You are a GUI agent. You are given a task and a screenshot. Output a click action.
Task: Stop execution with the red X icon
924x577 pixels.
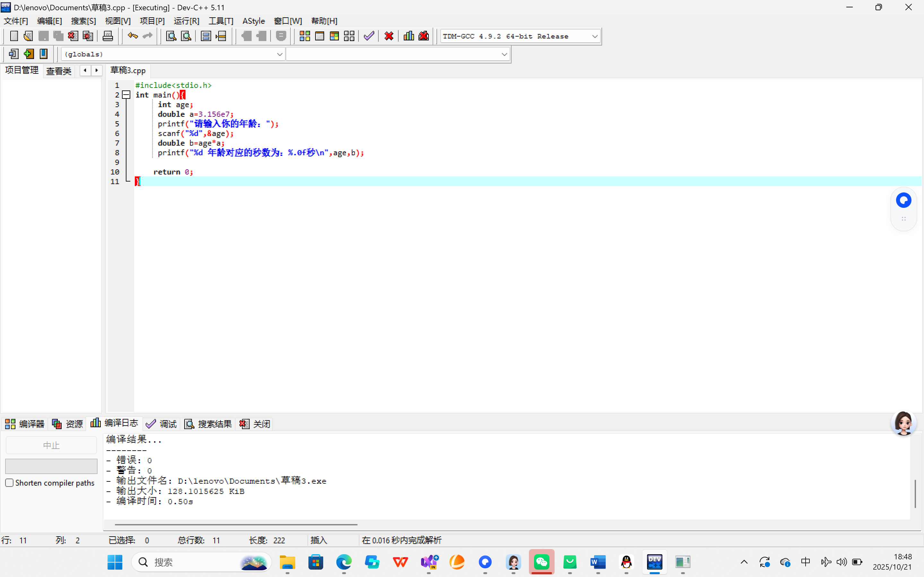point(389,36)
